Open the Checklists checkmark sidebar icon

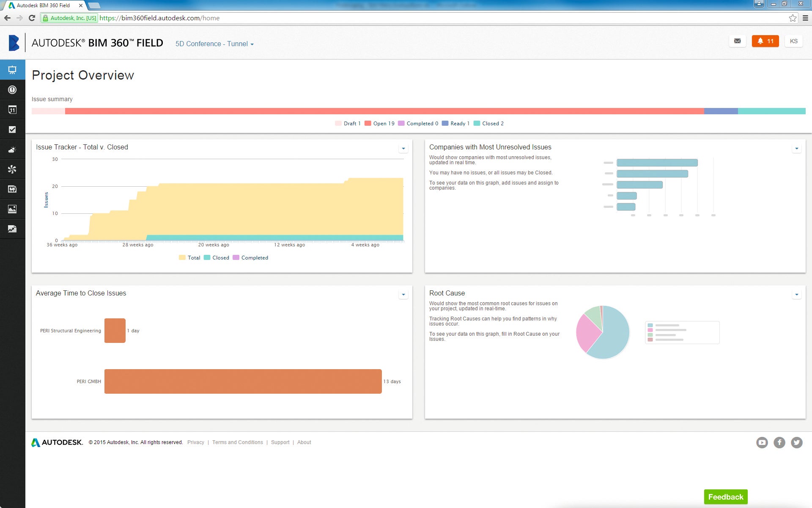(x=12, y=130)
